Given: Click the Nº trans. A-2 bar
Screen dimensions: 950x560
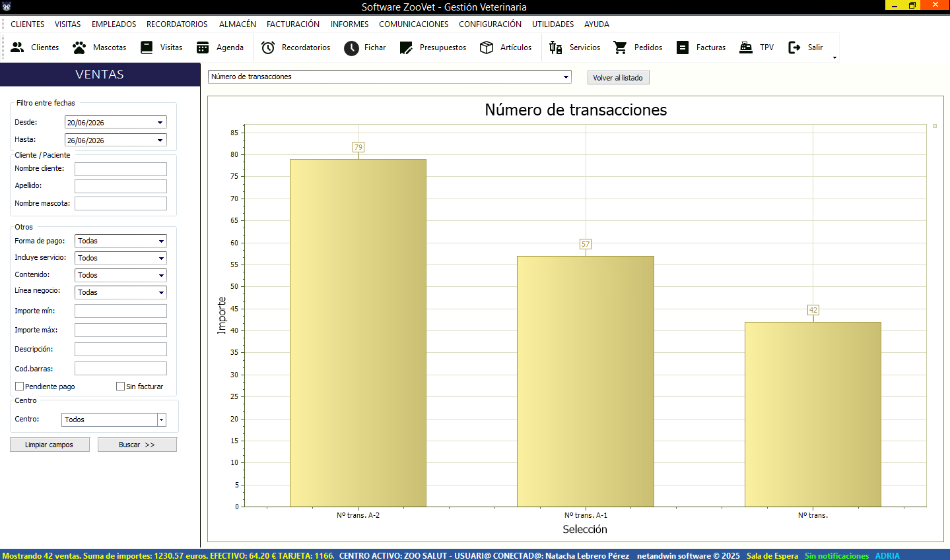Looking at the screenshot, I should coord(358,332).
